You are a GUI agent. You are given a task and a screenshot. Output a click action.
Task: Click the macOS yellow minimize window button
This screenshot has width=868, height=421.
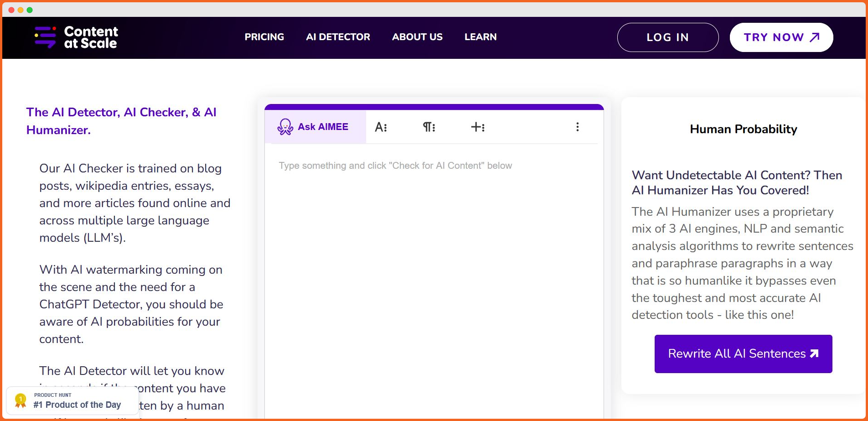click(21, 10)
